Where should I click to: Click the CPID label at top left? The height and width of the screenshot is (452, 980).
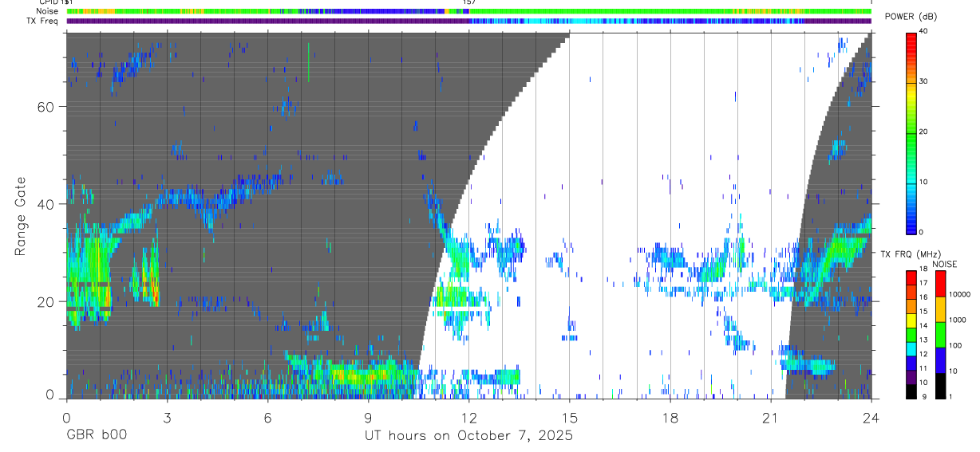(x=47, y=3)
